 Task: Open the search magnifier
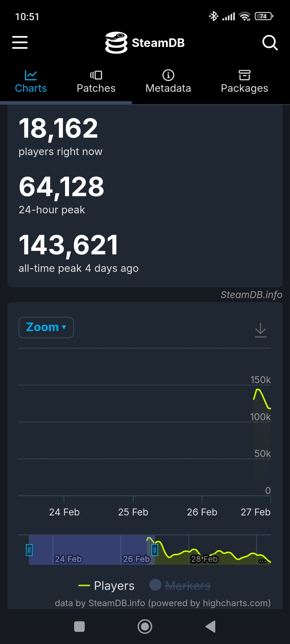pos(270,43)
